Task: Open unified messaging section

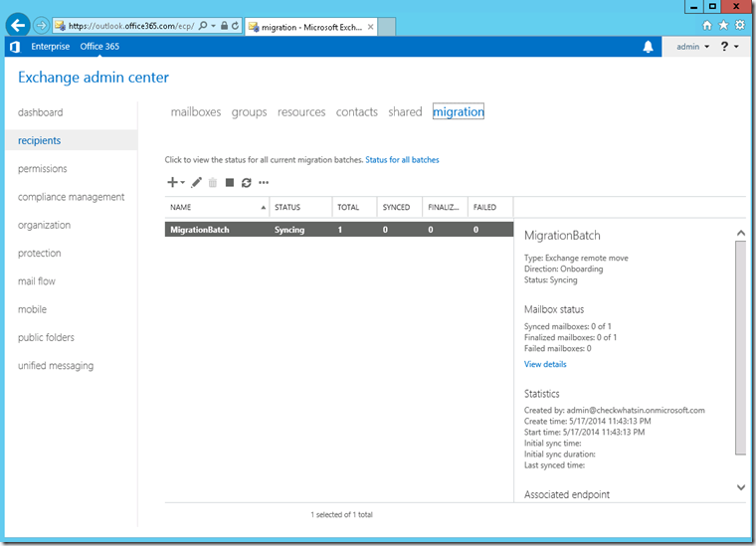Action: pos(56,365)
